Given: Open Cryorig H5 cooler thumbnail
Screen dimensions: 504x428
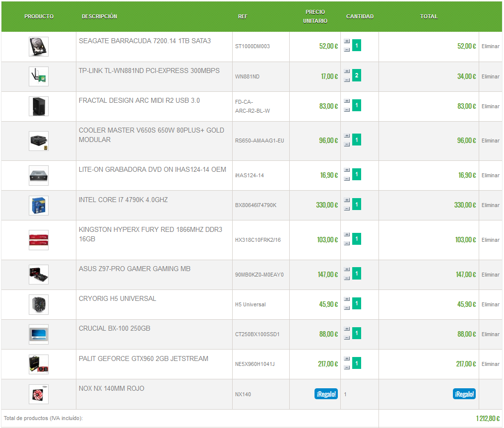Looking at the screenshot, I should click(39, 305).
